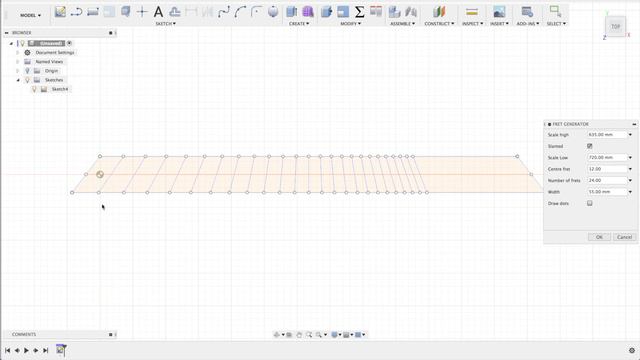Select the Text tool (letter A)

coord(158,12)
